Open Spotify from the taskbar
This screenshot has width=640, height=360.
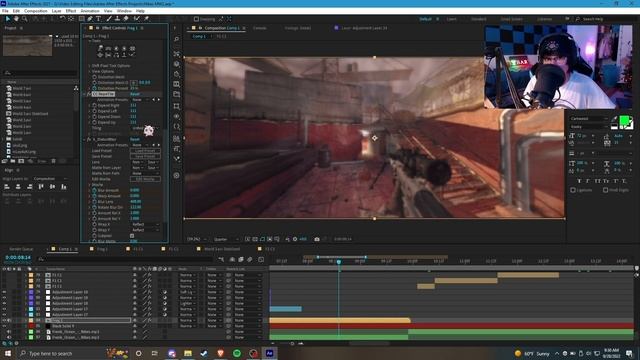[237, 353]
